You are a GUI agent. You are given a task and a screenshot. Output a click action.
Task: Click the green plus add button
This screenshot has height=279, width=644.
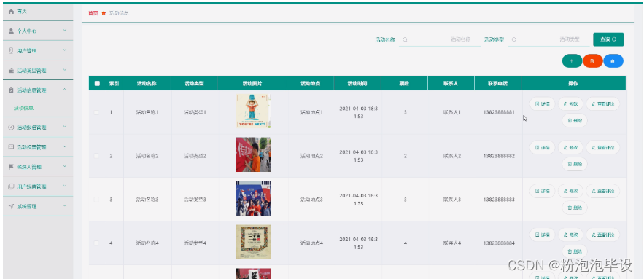point(572,60)
